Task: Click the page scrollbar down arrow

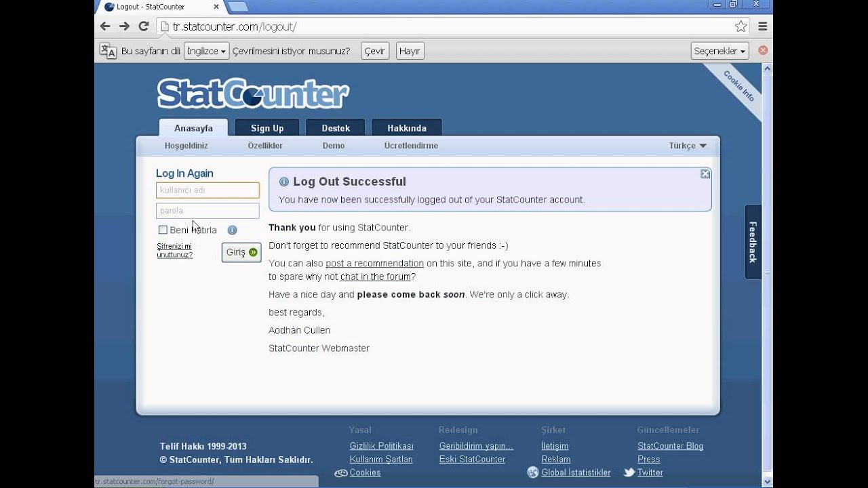Action: click(x=767, y=482)
